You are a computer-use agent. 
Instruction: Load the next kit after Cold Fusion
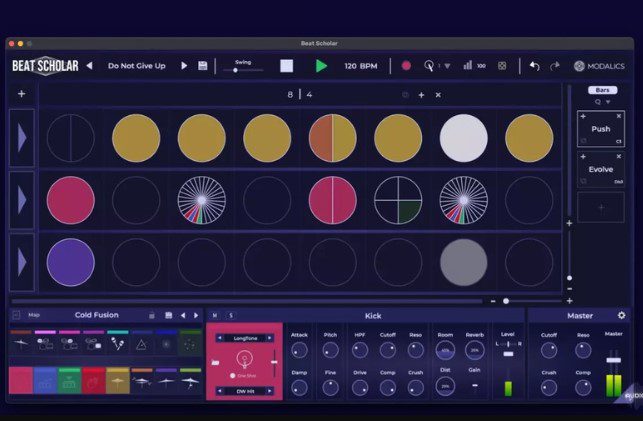196,315
